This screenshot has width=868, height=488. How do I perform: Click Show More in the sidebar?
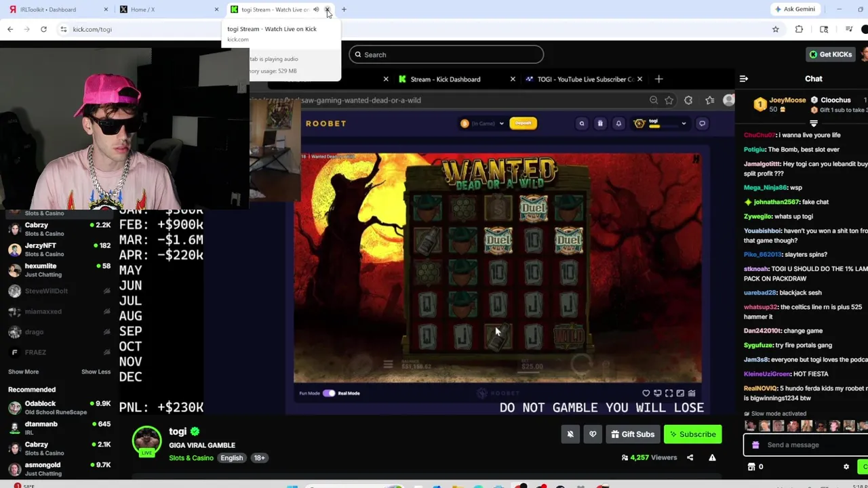tap(23, 371)
